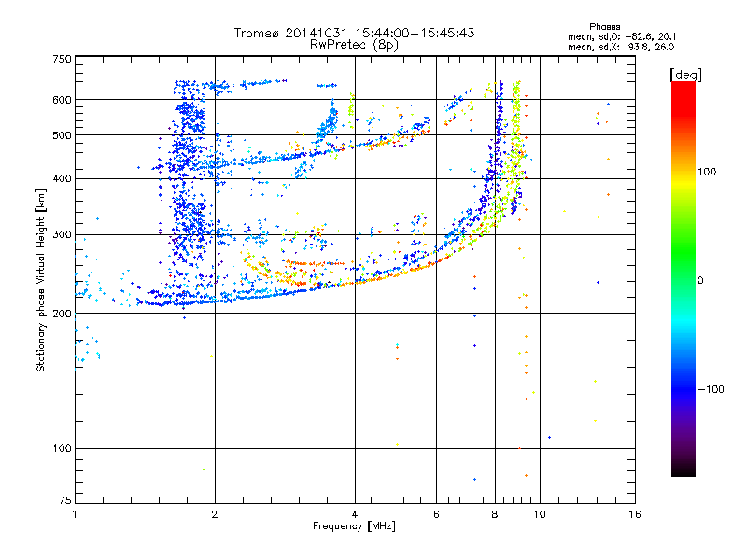Click the colorbar tick label '0'
The height and width of the screenshot is (560, 747).
(699, 281)
